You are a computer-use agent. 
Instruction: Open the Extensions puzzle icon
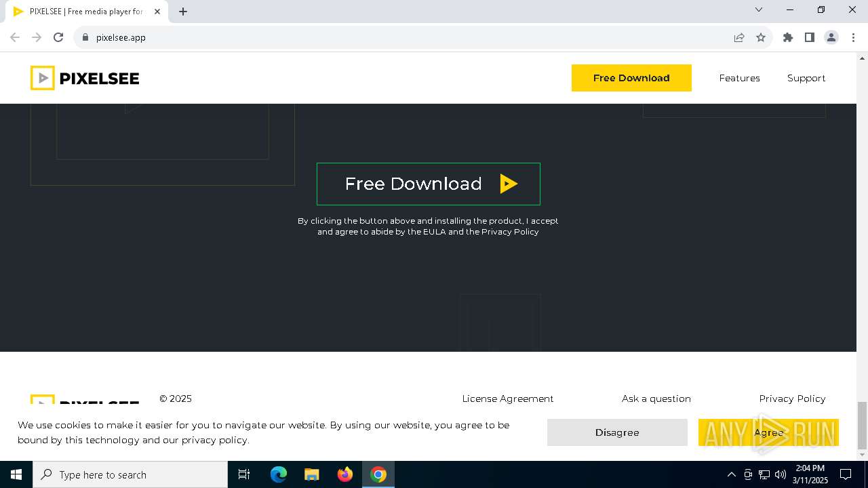click(x=788, y=37)
